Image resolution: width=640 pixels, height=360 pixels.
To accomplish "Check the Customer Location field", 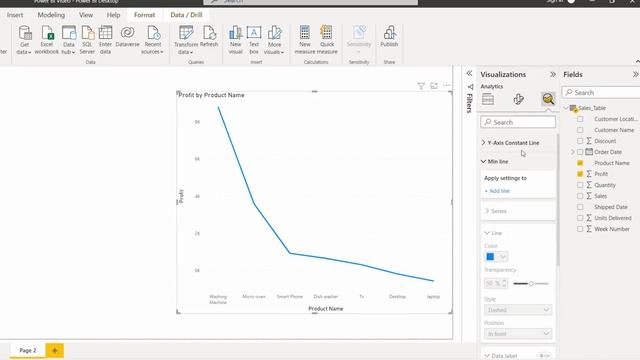I will pyautogui.click(x=580, y=119).
